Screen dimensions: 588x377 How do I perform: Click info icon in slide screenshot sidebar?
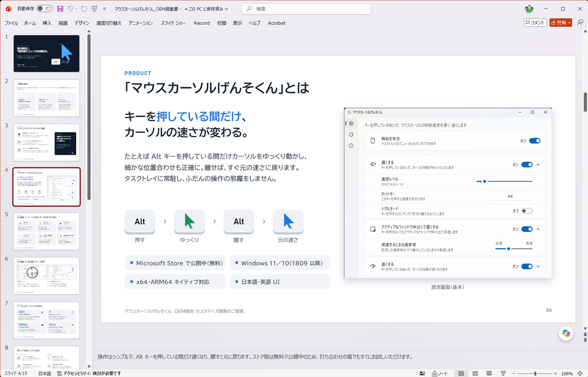(351, 146)
